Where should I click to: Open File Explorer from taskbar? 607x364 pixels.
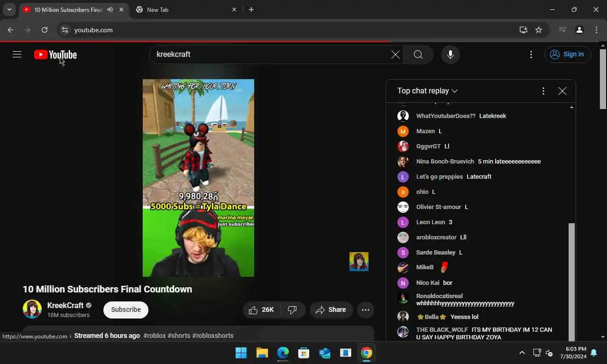262,353
